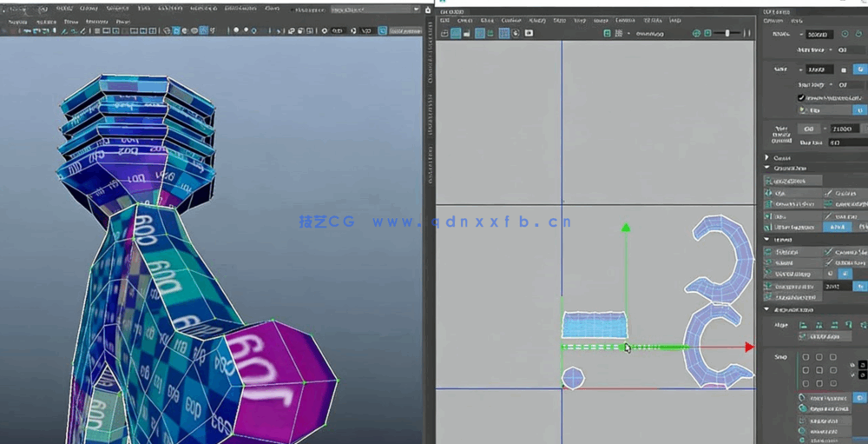Click the green square icon directly left of the slider
868x444 pixels.
(707, 33)
